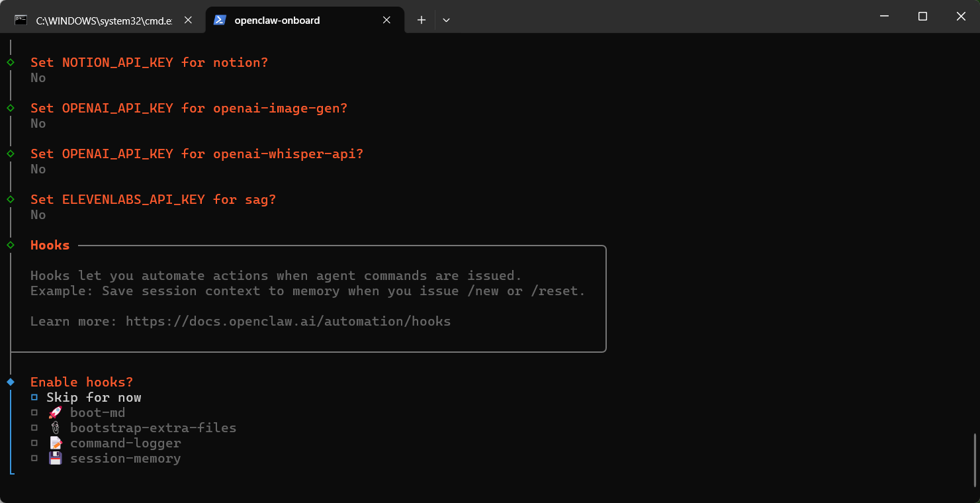Screen dimensions: 980x503
Task: Click the floppy disk icon beside session-memory
Action: point(55,459)
